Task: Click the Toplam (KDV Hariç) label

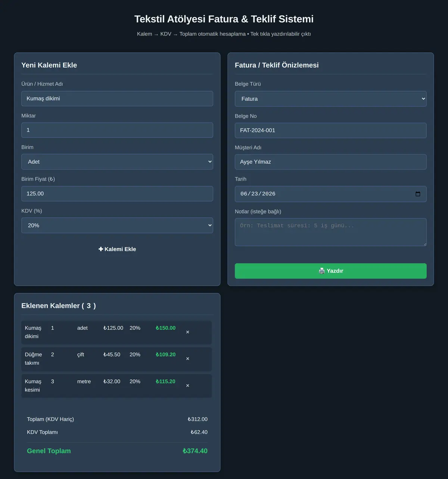Action: click(x=50, y=419)
